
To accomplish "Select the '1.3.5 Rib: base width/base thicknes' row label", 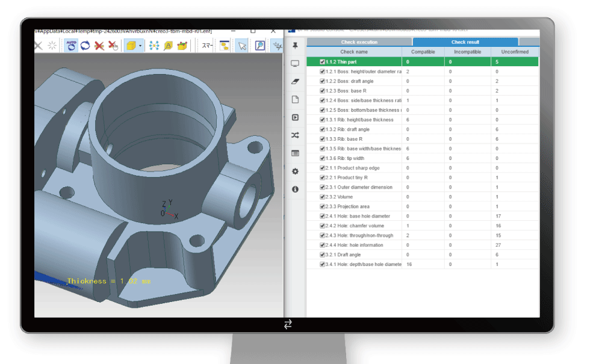I will (x=363, y=149).
